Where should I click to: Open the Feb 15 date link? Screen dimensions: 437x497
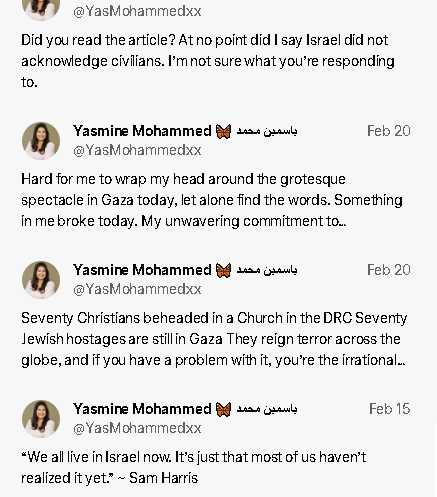pos(389,409)
